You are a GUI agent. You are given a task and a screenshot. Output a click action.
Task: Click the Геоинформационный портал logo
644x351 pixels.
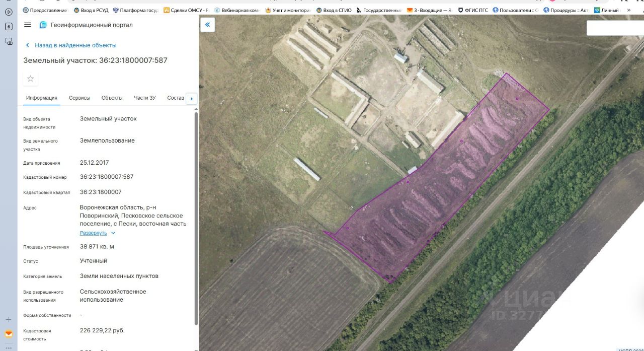coord(43,25)
